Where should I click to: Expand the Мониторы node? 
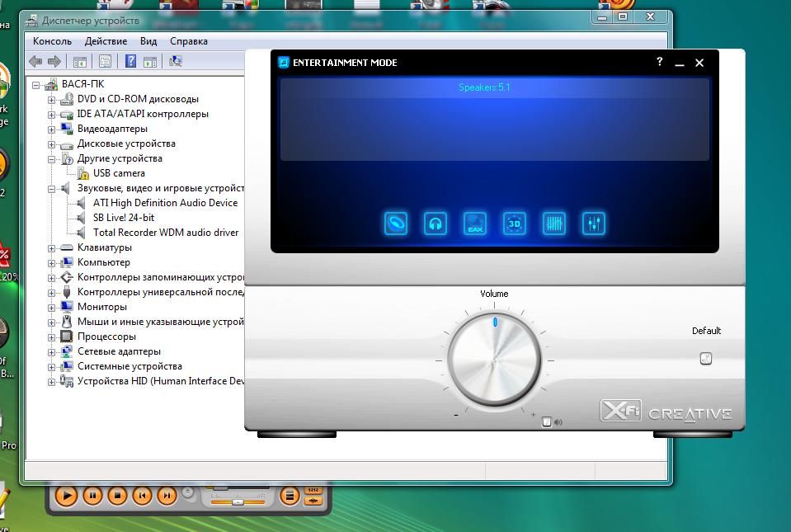click(x=51, y=308)
